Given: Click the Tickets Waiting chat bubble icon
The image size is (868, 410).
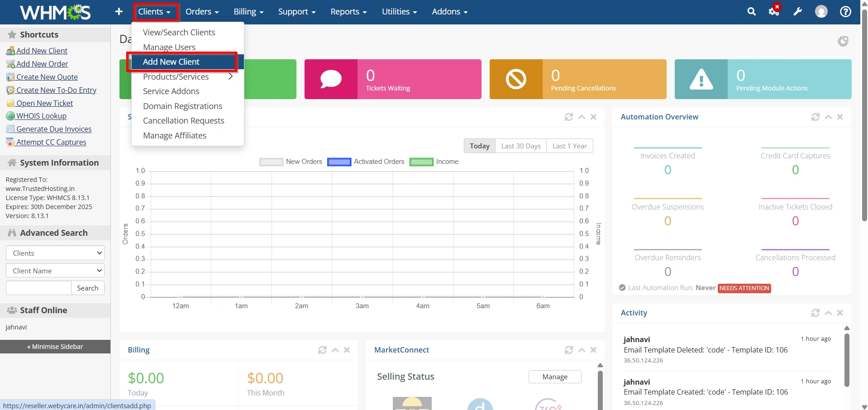Looking at the screenshot, I should pos(331,79).
